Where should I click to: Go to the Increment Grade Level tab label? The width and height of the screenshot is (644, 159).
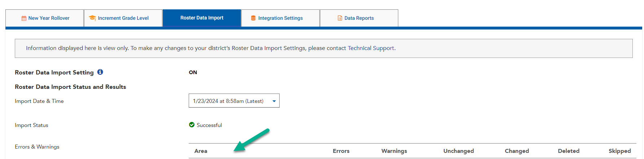point(123,18)
